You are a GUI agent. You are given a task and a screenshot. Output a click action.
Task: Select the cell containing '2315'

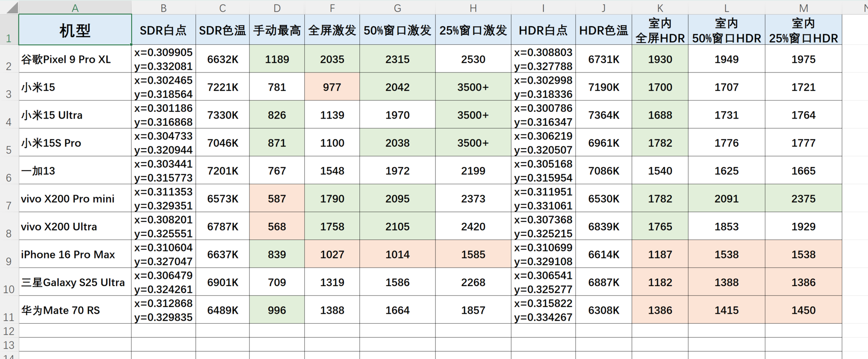pos(397,59)
